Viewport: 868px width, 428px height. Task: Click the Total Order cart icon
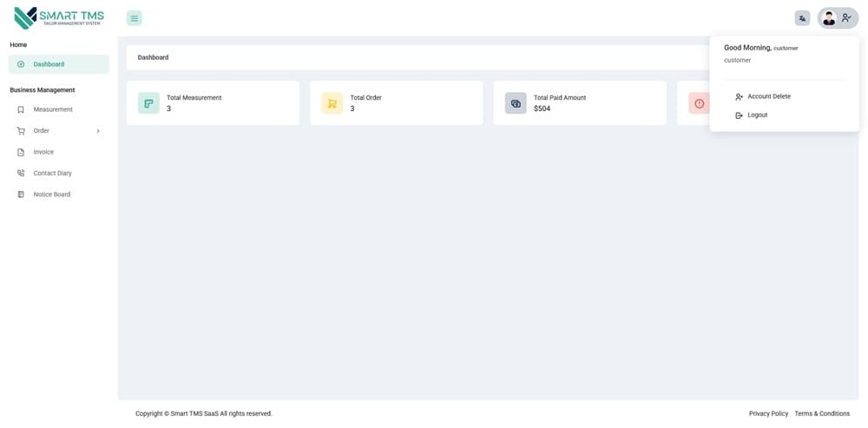(332, 103)
